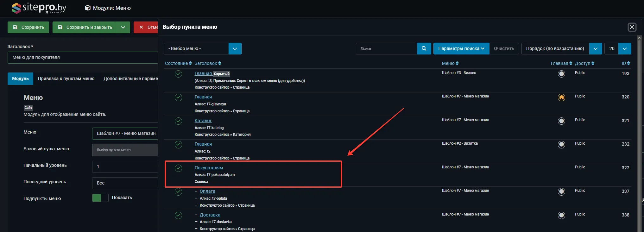The height and width of the screenshot is (232, 644).
Task: Set Каталог as home via circle icon
Action: [x=561, y=121]
